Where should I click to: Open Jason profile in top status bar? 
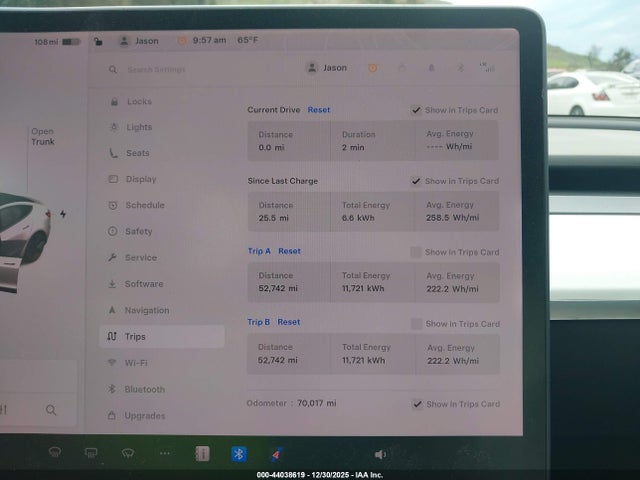138,41
